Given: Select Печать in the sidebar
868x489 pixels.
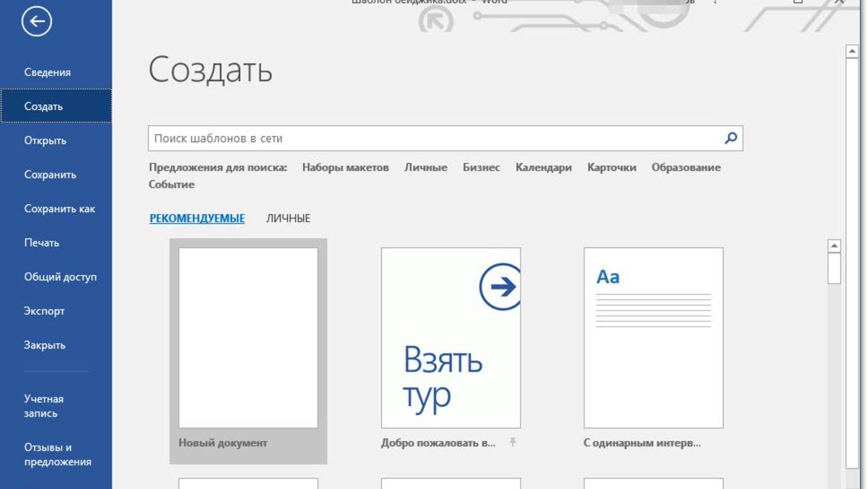Looking at the screenshot, I should coord(41,243).
